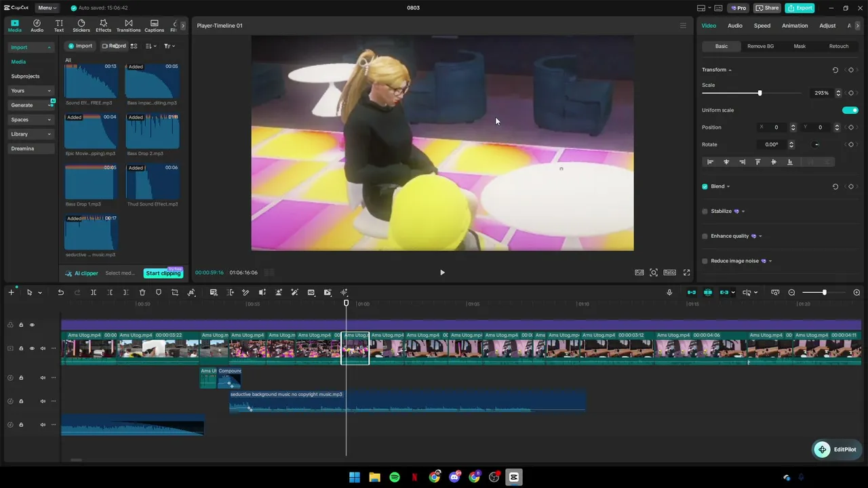Screen dimensions: 868x488
Task: Reset the Transform settings
Action: tap(835, 70)
